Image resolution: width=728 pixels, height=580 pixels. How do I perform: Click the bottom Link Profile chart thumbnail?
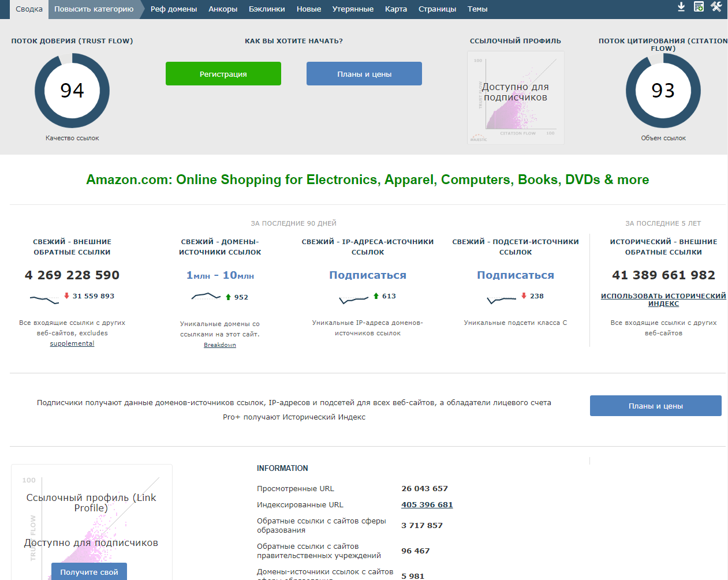pyautogui.click(x=92, y=522)
